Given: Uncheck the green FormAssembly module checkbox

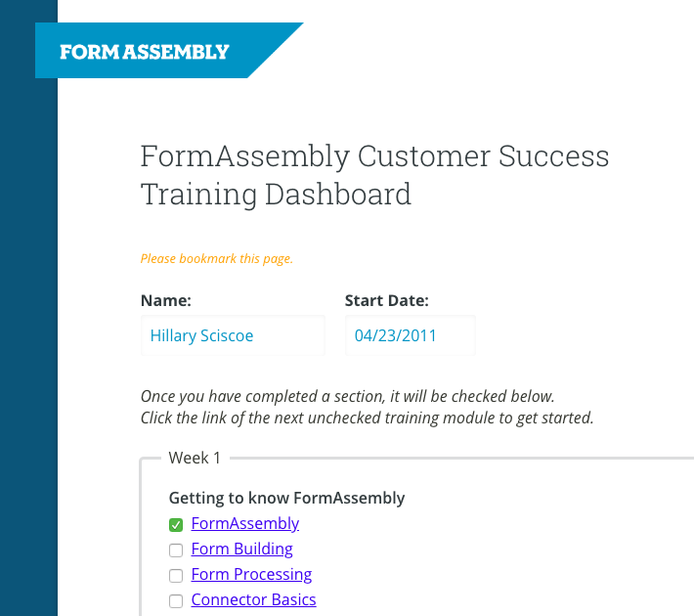Looking at the screenshot, I should click(x=176, y=525).
